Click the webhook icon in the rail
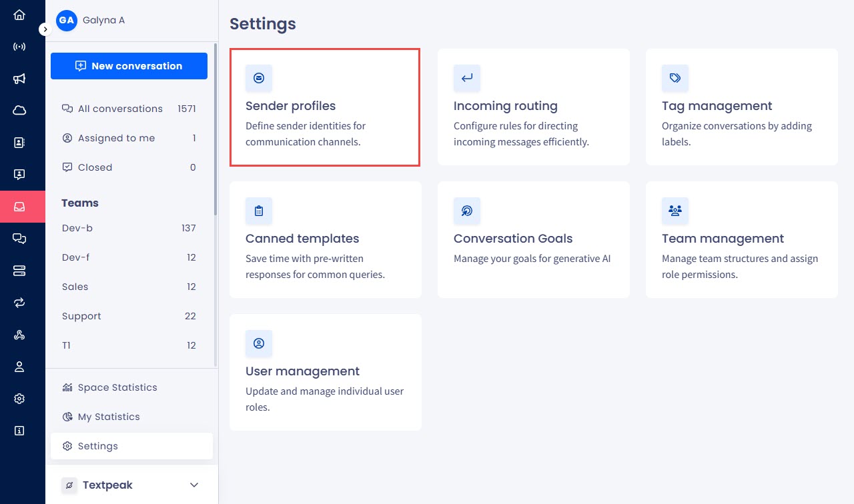The width and height of the screenshot is (854, 504). click(x=19, y=335)
